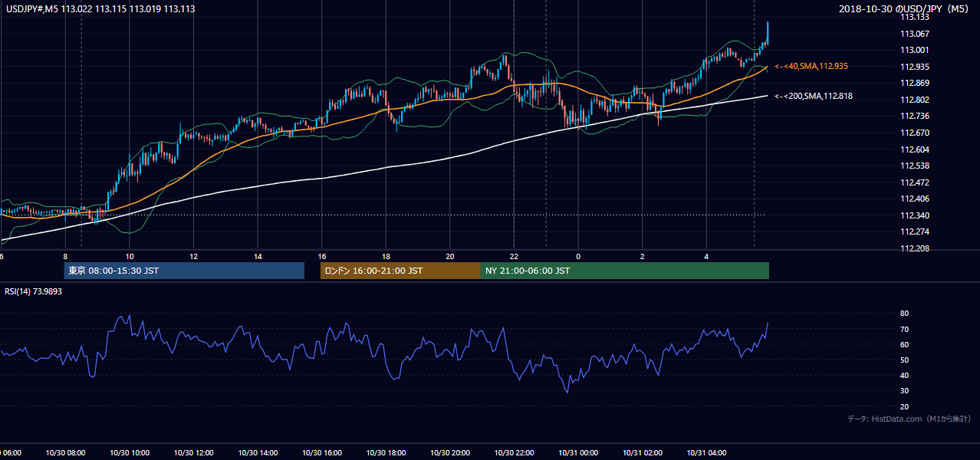Click RSI scale value 60
980x460 pixels.
tap(904, 345)
